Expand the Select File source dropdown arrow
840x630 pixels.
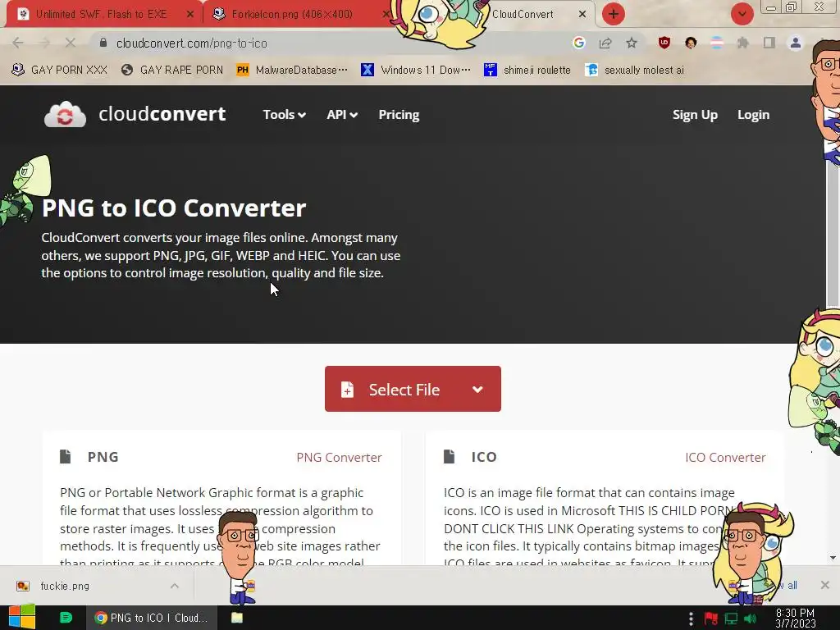click(x=478, y=390)
